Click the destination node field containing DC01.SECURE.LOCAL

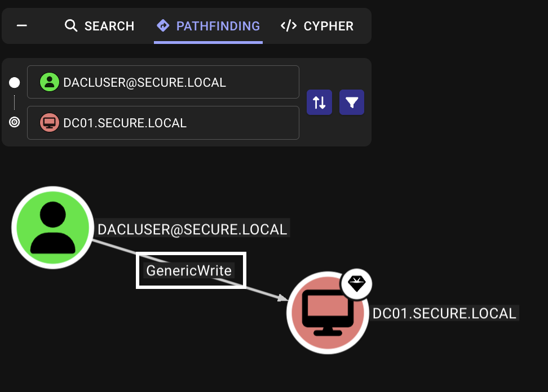point(163,123)
